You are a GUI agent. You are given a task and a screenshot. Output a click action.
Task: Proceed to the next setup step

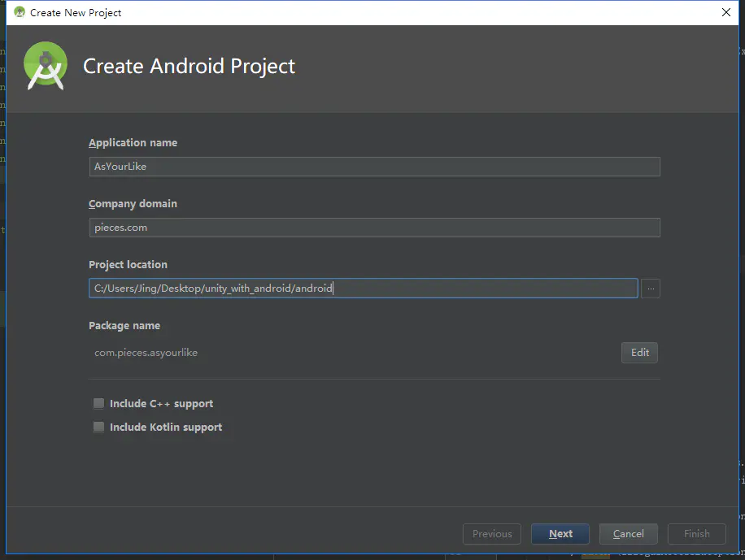(560, 534)
